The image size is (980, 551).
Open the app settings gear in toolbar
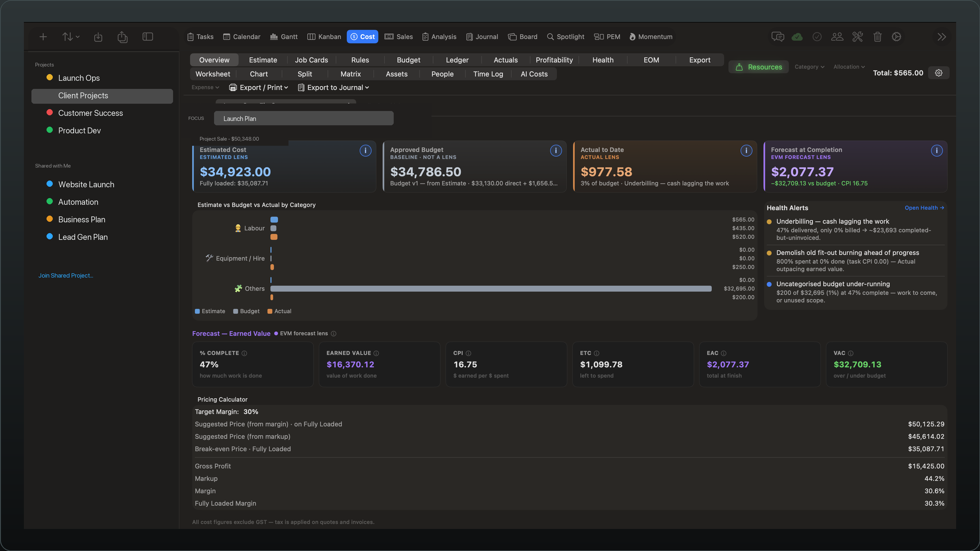point(897,36)
